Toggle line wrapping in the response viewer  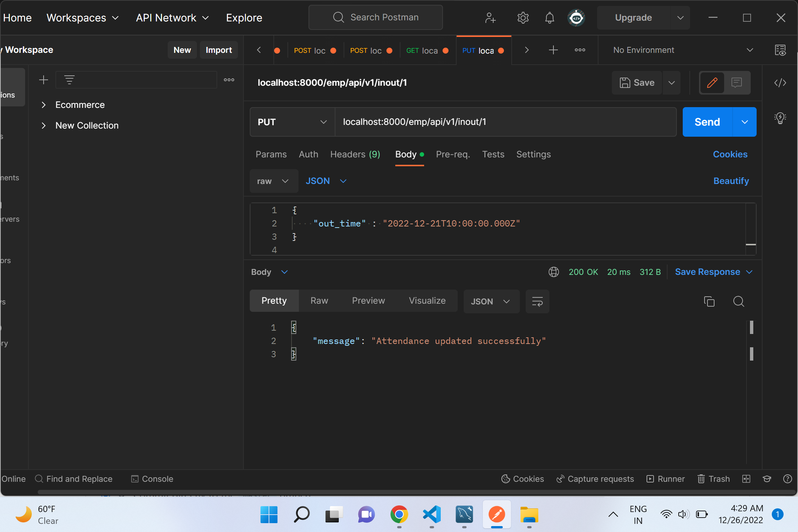(537, 301)
